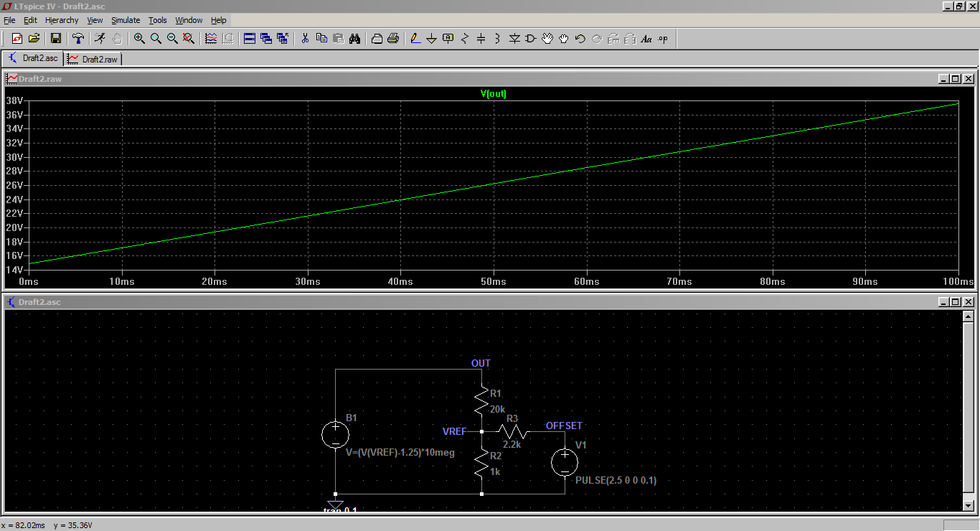Run the simulation with running-man icon
Image resolution: width=980 pixels, height=531 pixels.
coord(100,39)
